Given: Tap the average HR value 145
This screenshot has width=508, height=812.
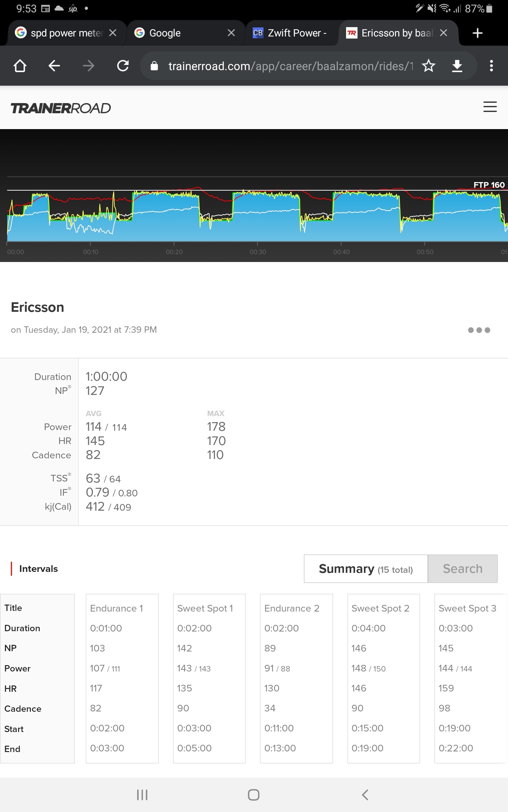Looking at the screenshot, I should coord(96,441).
